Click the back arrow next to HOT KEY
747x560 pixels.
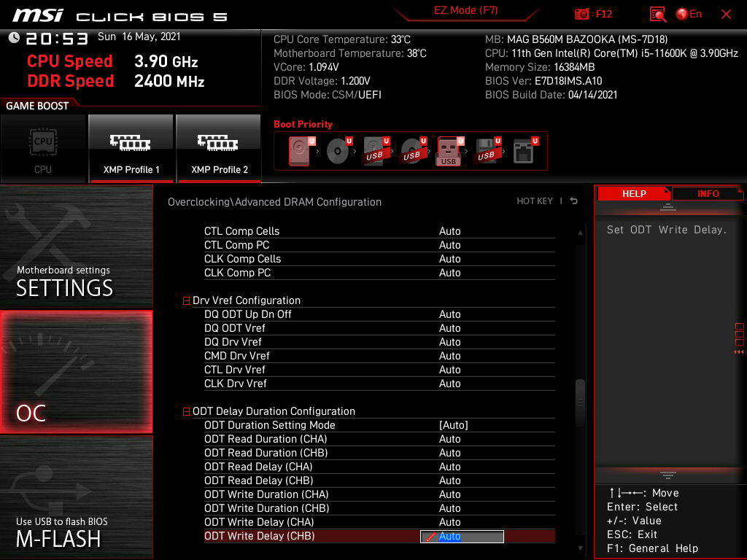pyautogui.click(x=574, y=201)
